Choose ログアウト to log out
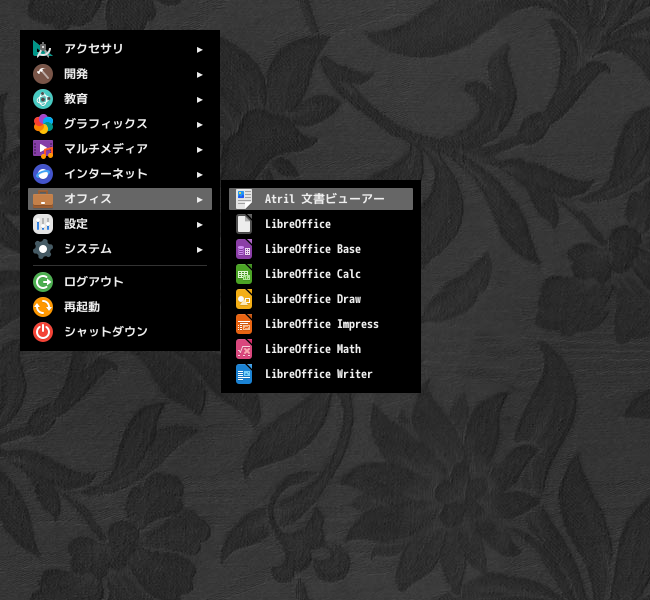This screenshot has height=600, width=650. 120,282
